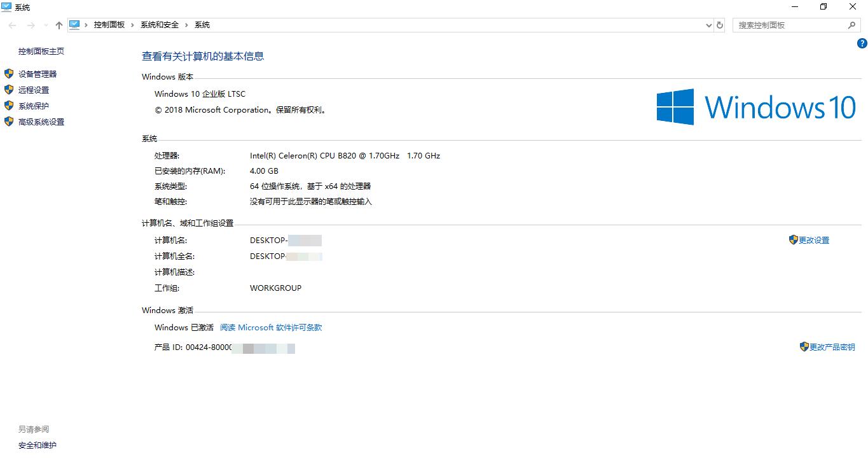Open 更改产品密钥
The image size is (868, 462).
832,347
